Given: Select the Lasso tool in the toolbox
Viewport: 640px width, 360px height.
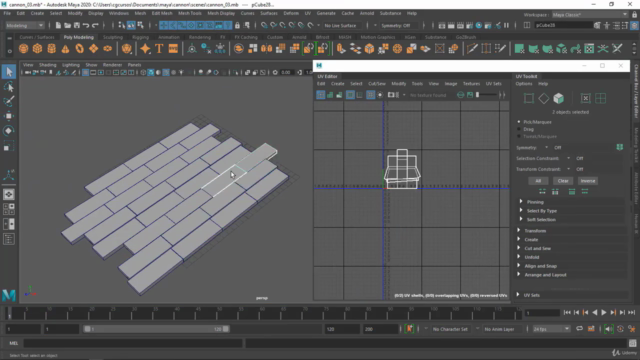Looking at the screenshot, I should pyautogui.click(x=9, y=87).
